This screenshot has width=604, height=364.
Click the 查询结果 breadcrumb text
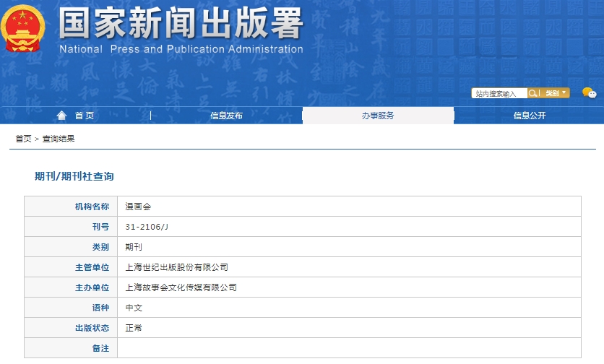click(59, 139)
